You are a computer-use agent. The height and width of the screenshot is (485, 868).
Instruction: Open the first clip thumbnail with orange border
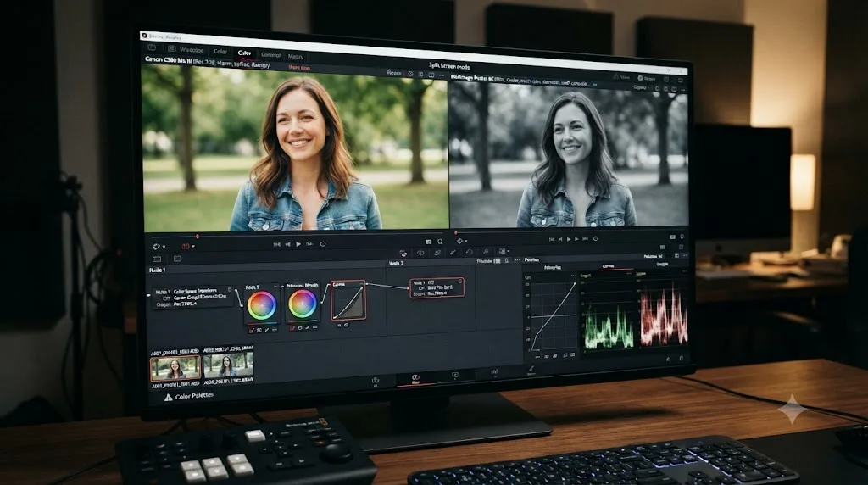(x=175, y=368)
